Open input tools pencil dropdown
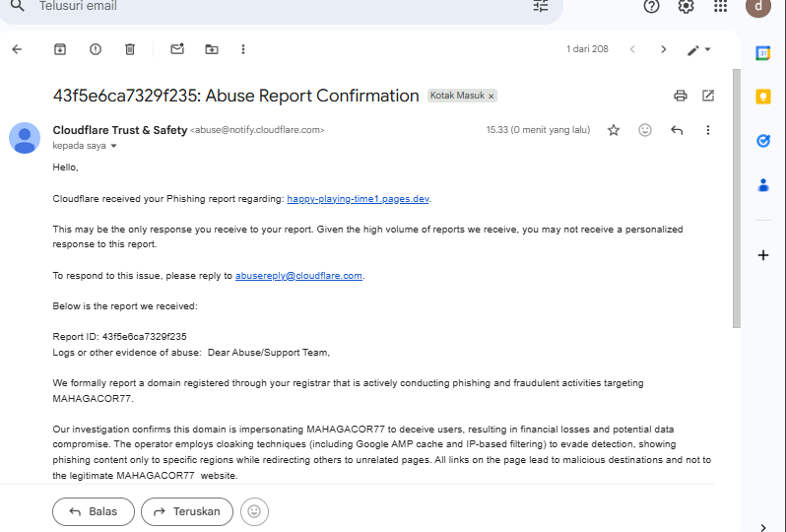The height and width of the screenshot is (532, 786). tap(698, 49)
